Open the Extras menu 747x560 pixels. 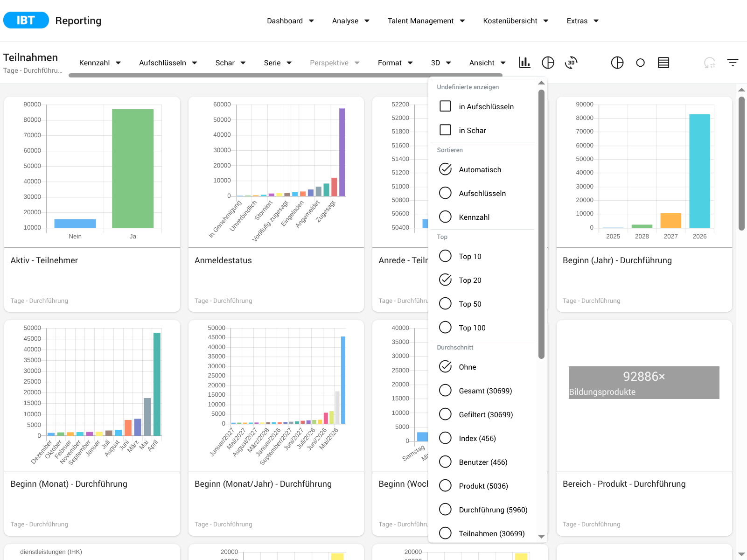[582, 21]
